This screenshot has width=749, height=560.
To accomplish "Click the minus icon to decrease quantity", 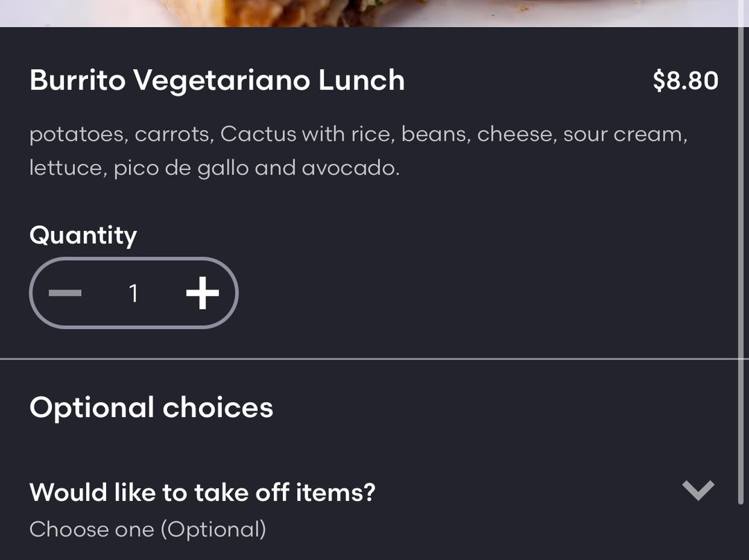I will (x=64, y=292).
